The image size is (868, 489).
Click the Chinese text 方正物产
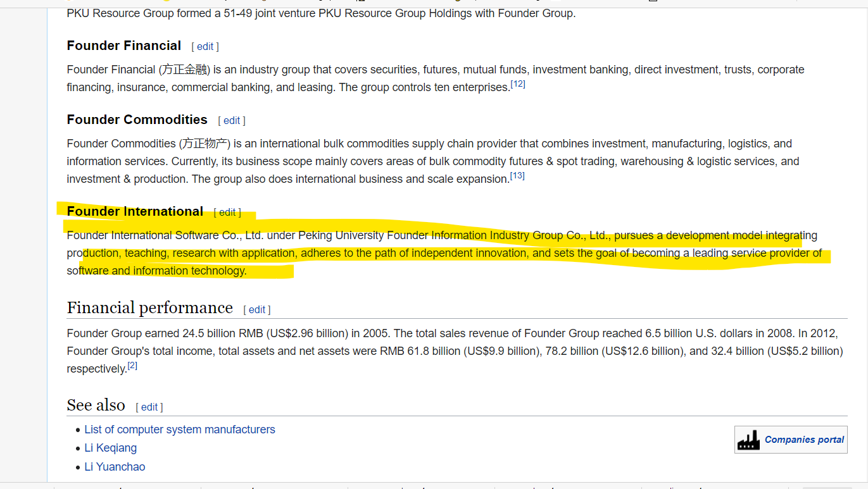(205, 144)
